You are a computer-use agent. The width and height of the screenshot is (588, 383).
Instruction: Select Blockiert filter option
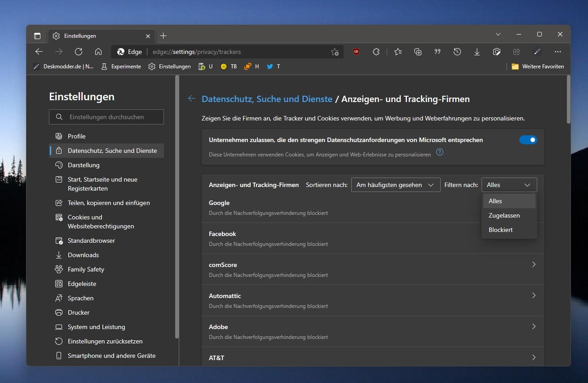pos(509,230)
